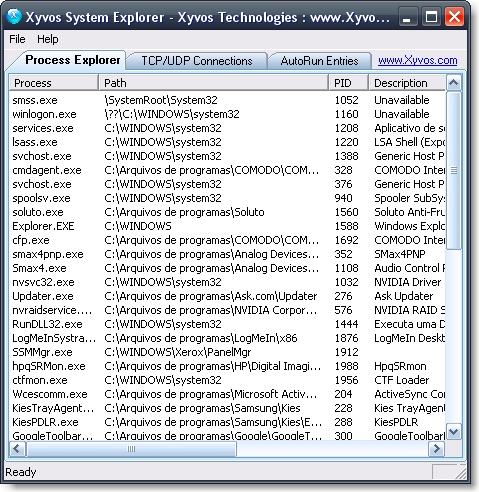Select the smss.exe process row
The height and width of the screenshot is (492, 479).
[x=227, y=100]
